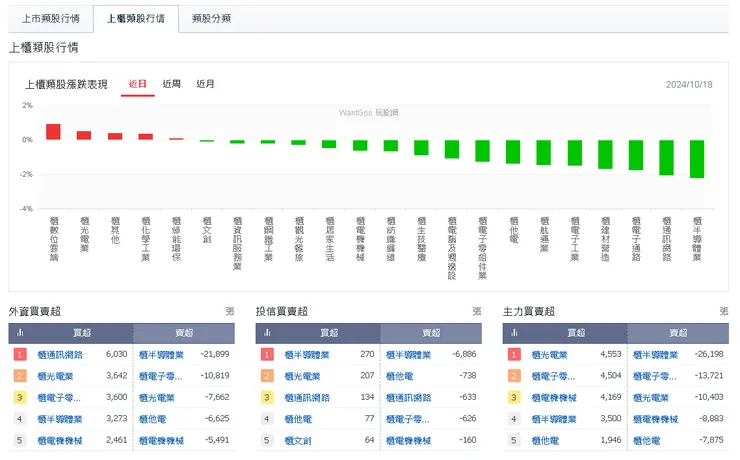Open 櫃半導體業 link in 主力 賣超 list
The height and width of the screenshot is (460, 740).
coord(656,355)
